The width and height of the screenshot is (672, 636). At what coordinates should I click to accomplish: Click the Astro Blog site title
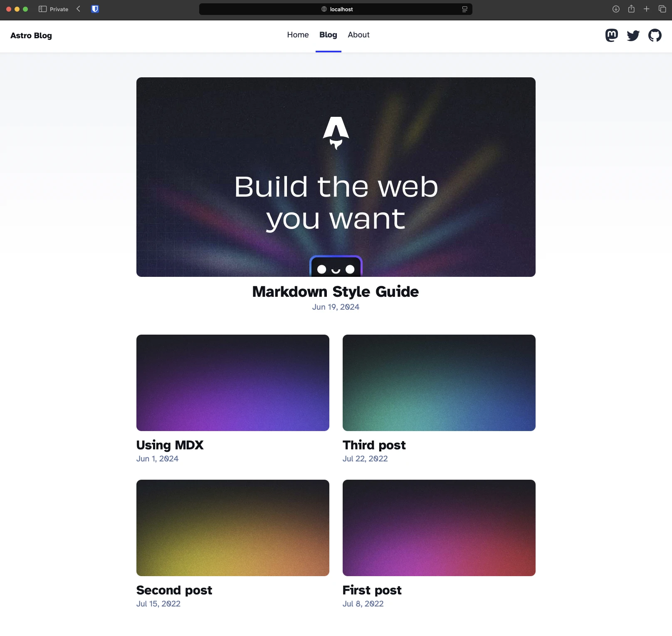[31, 36]
